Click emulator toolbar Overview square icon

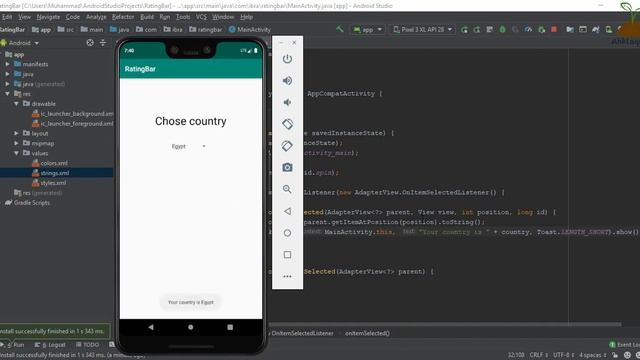[287, 255]
